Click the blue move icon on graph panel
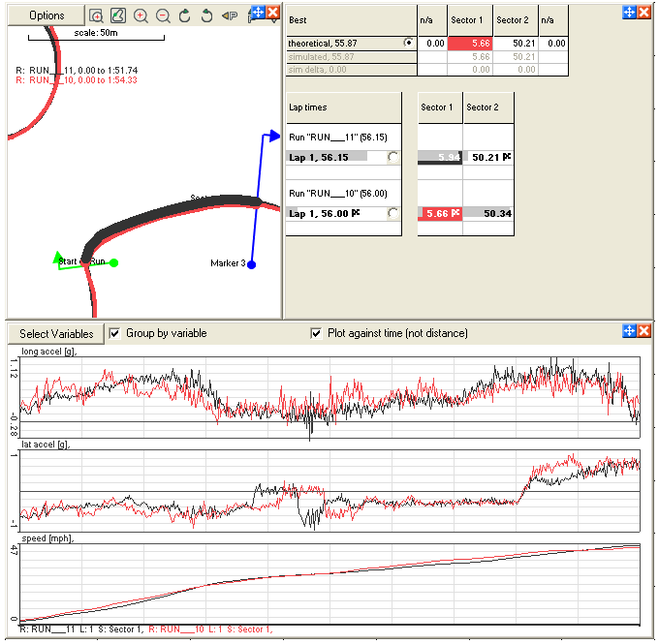Screen dimensions: 659x644 [x=630, y=331]
